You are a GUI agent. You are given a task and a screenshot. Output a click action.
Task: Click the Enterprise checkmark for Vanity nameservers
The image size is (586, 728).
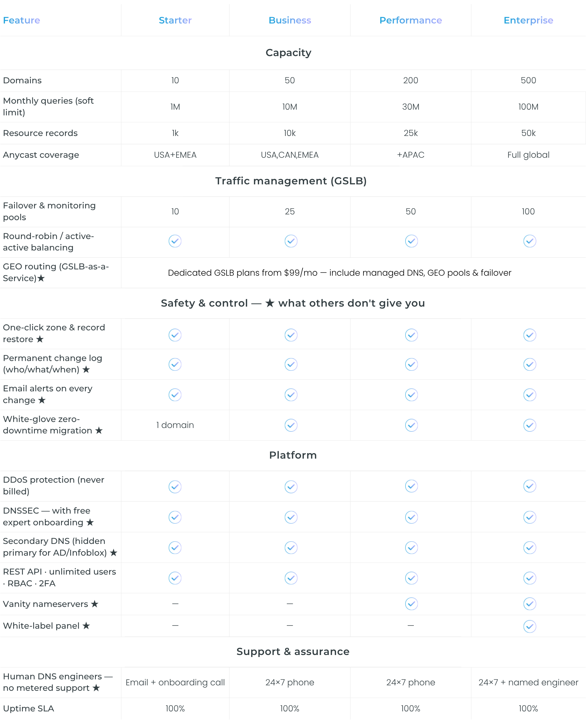point(530,604)
